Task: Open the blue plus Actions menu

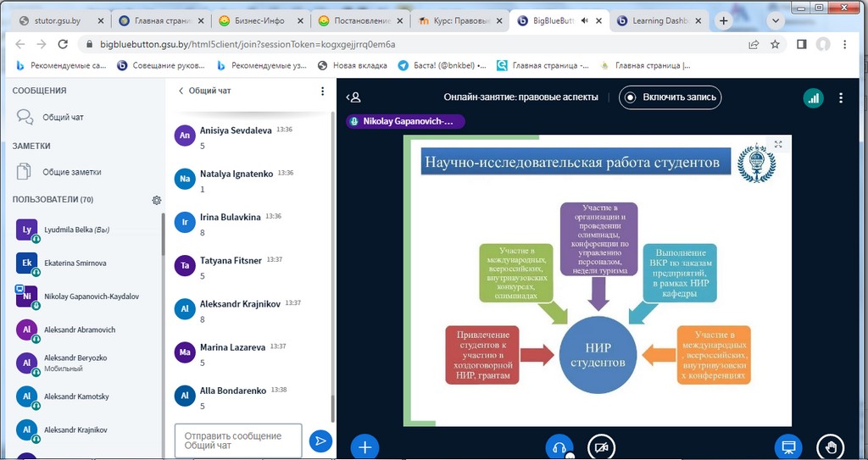Action: pyautogui.click(x=364, y=446)
